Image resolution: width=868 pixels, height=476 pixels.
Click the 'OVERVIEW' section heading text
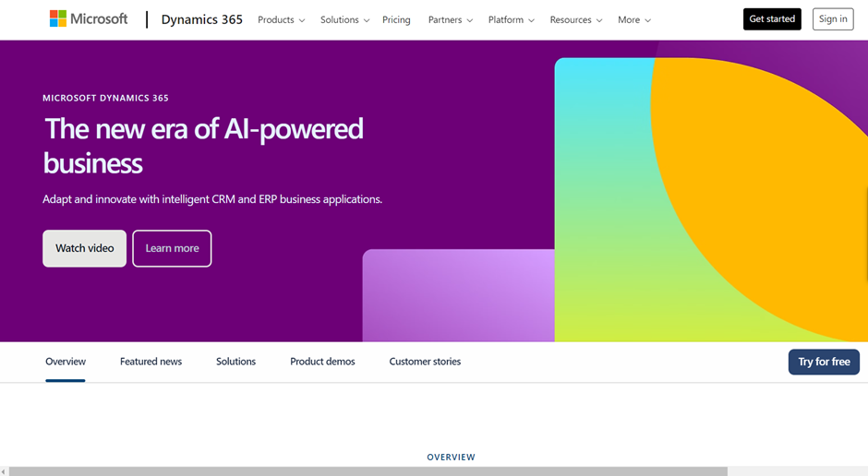(x=451, y=458)
